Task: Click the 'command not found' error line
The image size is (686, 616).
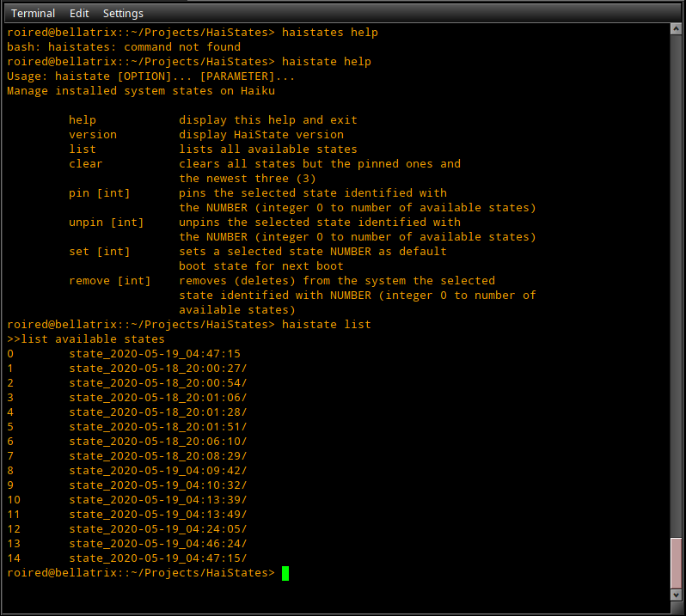Action: pos(124,46)
